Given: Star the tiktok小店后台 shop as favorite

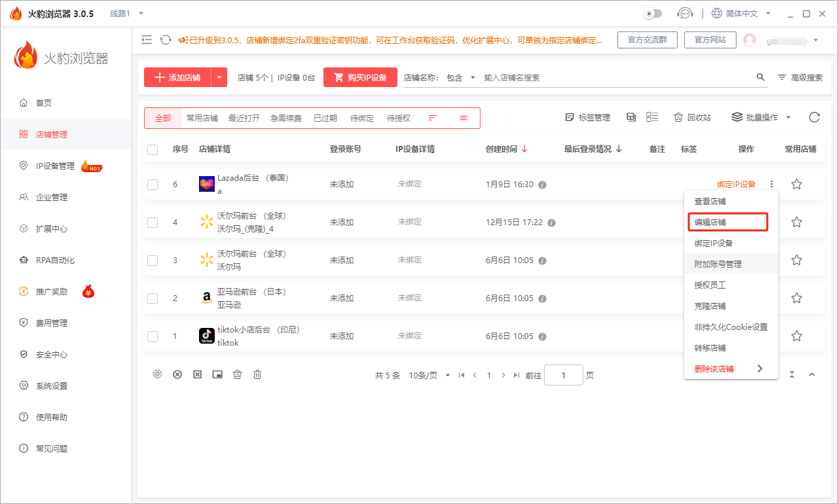Looking at the screenshot, I should (x=796, y=336).
